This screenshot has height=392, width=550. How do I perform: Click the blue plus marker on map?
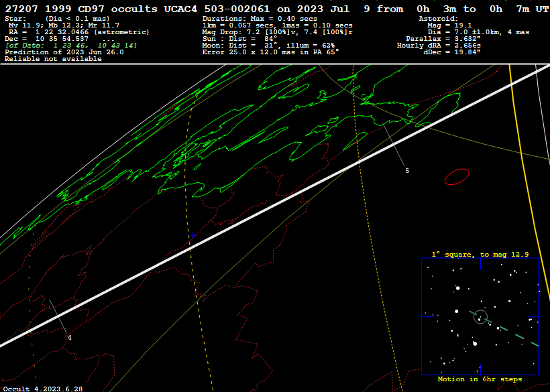pos(192,235)
